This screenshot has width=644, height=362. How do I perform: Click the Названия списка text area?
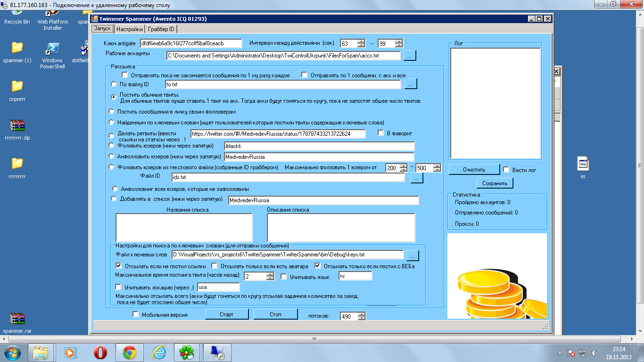coord(184,228)
